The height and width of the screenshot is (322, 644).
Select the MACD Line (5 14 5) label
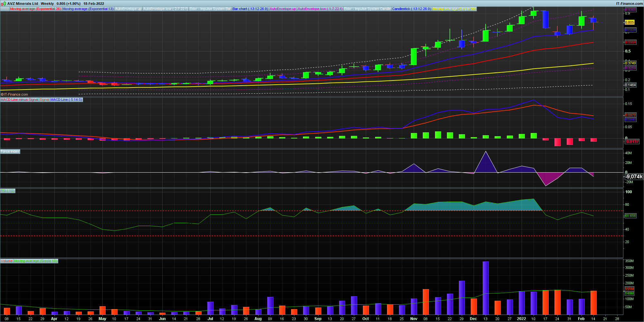pyautogui.click(x=66, y=99)
